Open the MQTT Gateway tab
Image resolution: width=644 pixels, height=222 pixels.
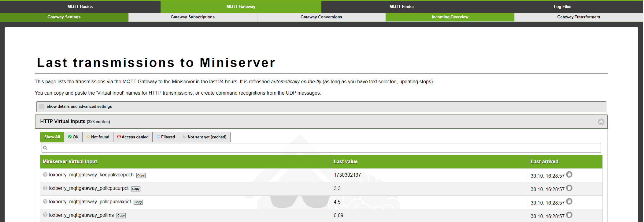coord(241,6)
